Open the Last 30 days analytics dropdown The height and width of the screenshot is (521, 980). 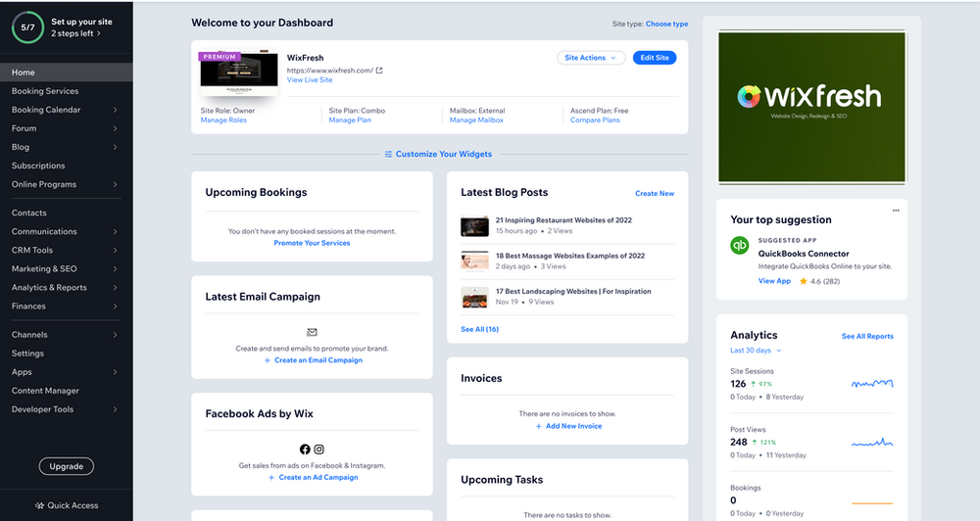point(756,350)
